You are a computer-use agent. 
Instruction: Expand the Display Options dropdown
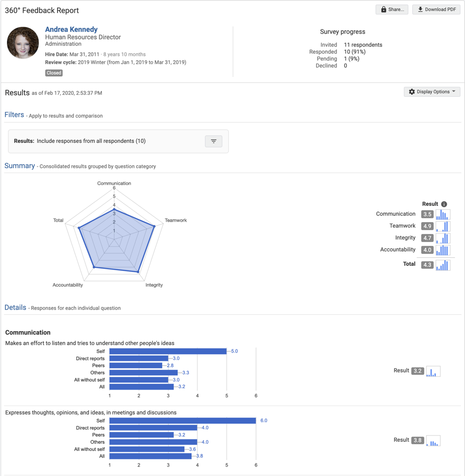click(x=432, y=91)
